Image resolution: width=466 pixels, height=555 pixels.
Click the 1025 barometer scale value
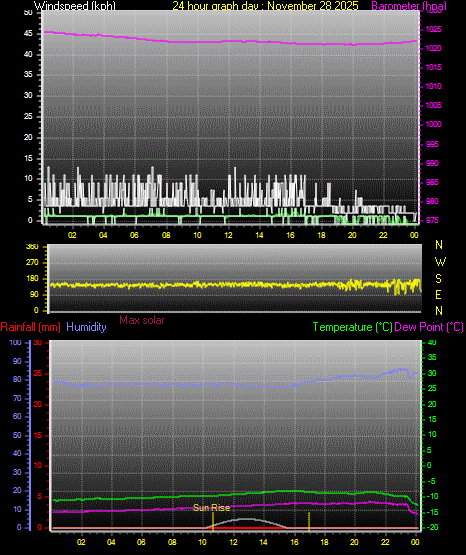433,29
